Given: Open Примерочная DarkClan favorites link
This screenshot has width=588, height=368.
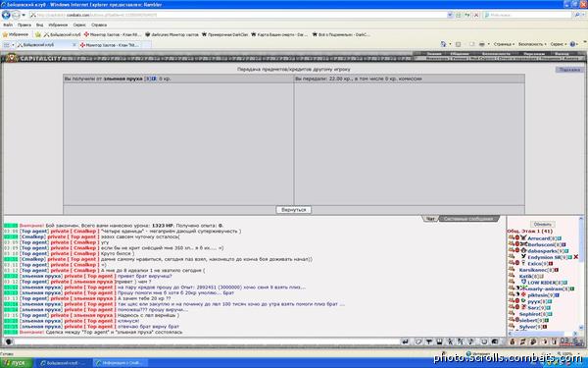Looking at the screenshot, I should click(x=225, y=34).
